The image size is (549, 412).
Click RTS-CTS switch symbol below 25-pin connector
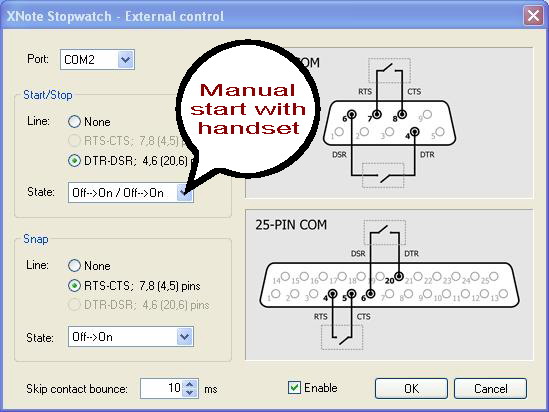pyautogui.click(x=342, y=337)
